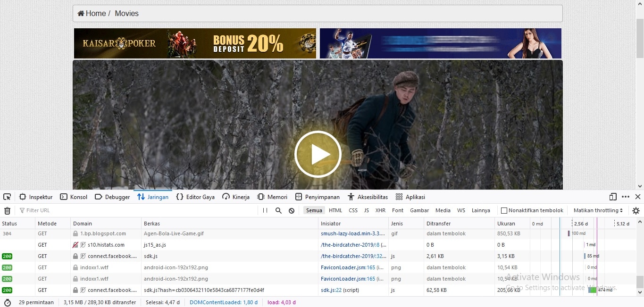Click the performance analysis stopwatch icon

pyautogui.click(x=7, y=302)
